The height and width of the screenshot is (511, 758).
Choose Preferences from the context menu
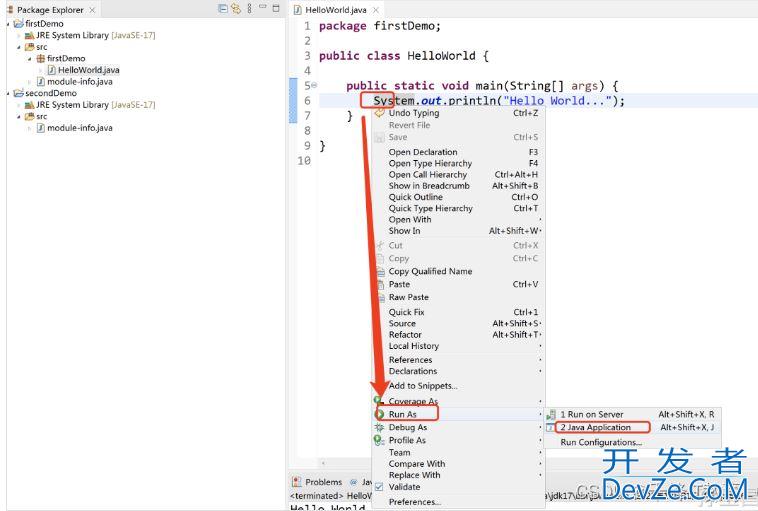click(458, 502)
